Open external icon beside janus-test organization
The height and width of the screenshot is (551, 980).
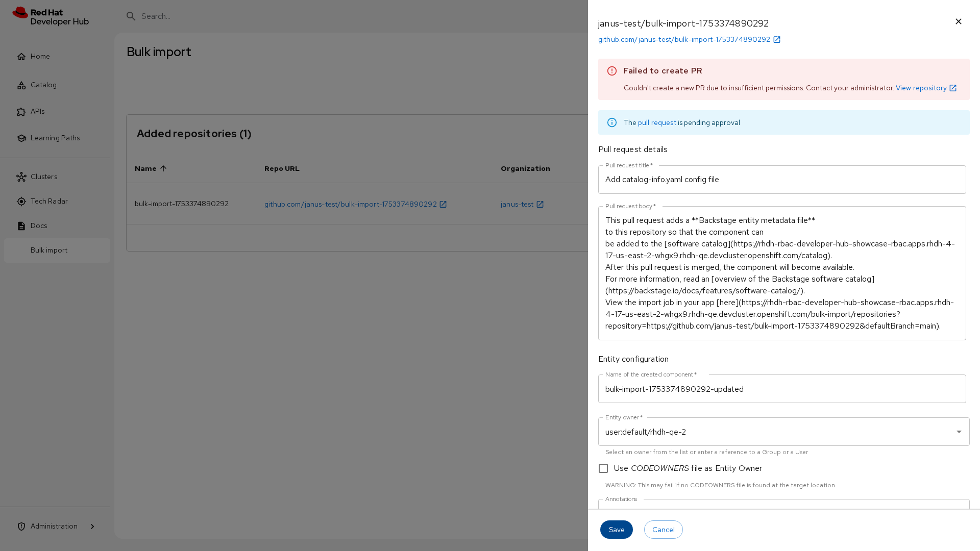click(x=540, y=205)
